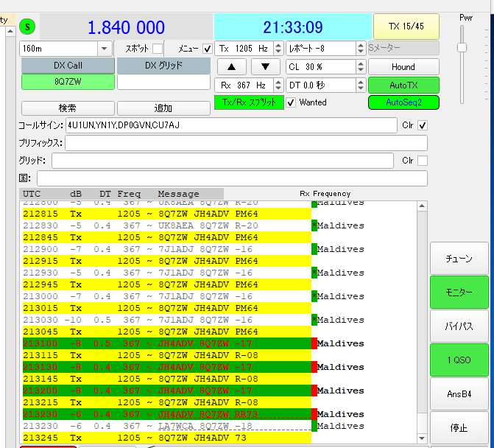The image size is (494, 448).
Task: Click the プリフィックス prefix input field
Action: point(246,143)
